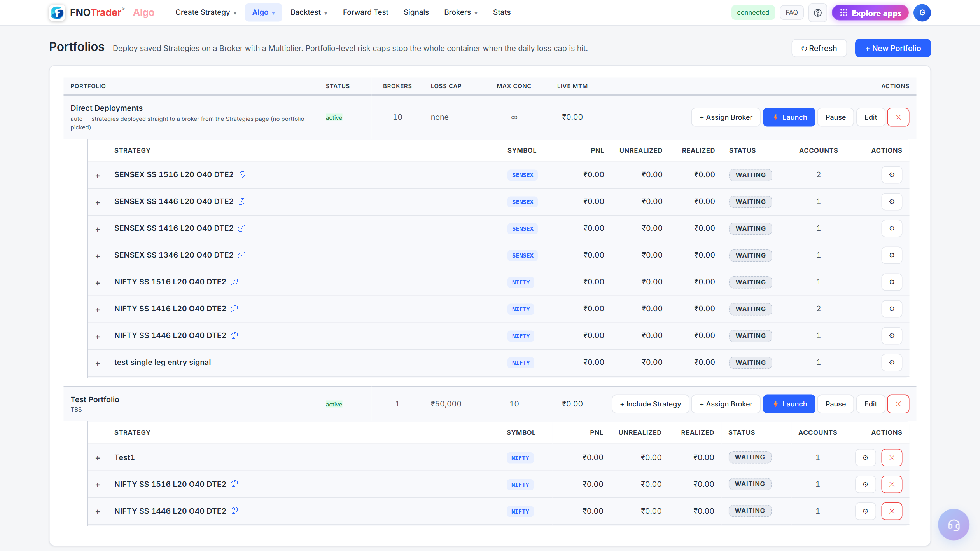
Task: Go to Stats page
Action: point(502,12)
